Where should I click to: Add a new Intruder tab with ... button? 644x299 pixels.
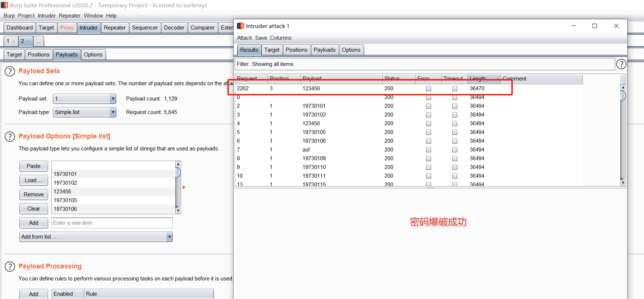coord(38,41)
